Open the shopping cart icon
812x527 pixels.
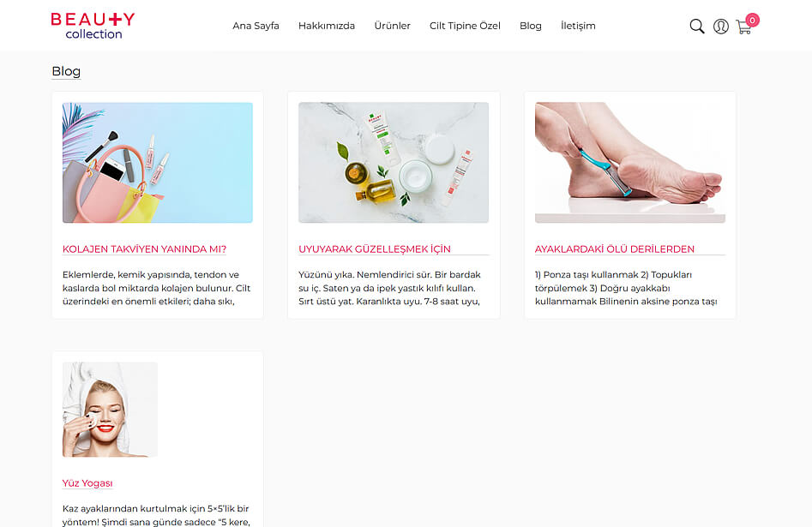tap(743, 27)
